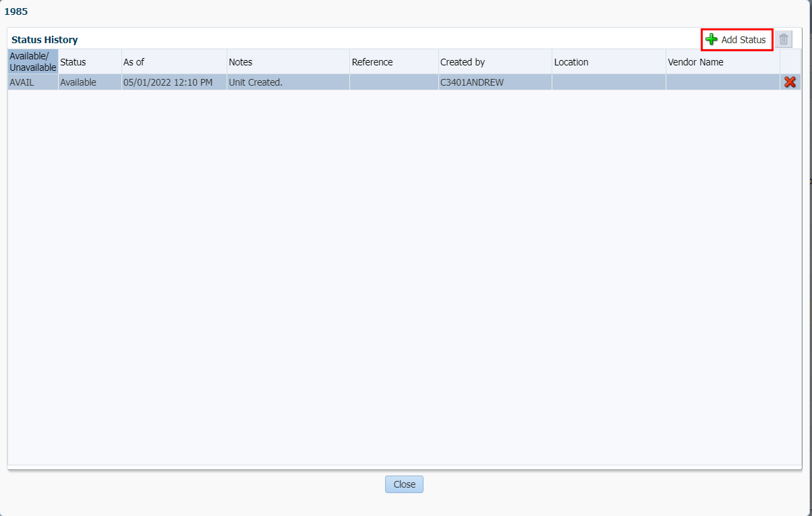Click the Reference column header
Viewport: 812px width, 516px height.
click(394, 61)
